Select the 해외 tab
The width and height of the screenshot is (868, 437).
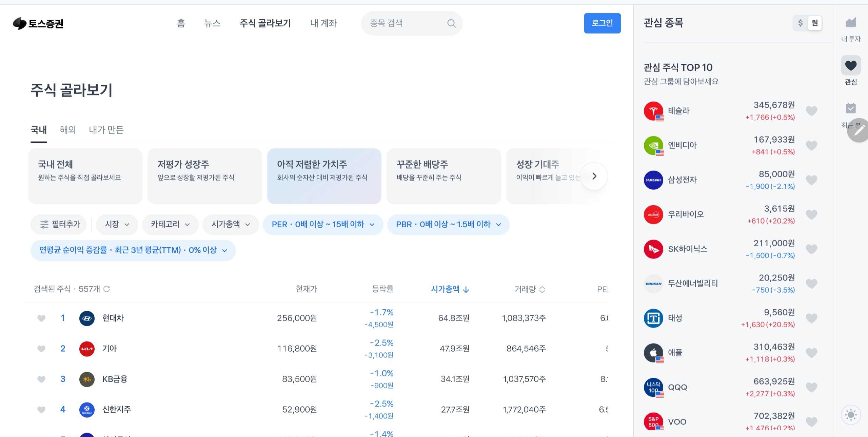tap(68, 130)
